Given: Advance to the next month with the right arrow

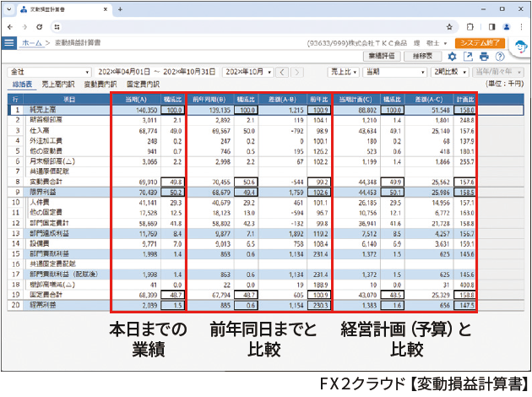Looking at the screenshot, I should (298, 72).
